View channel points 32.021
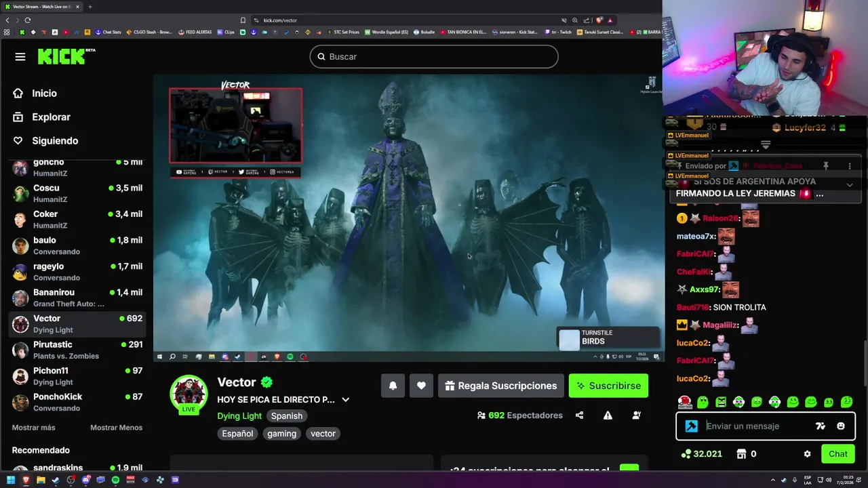Viewport: 868px width, 488px height. 702,454
